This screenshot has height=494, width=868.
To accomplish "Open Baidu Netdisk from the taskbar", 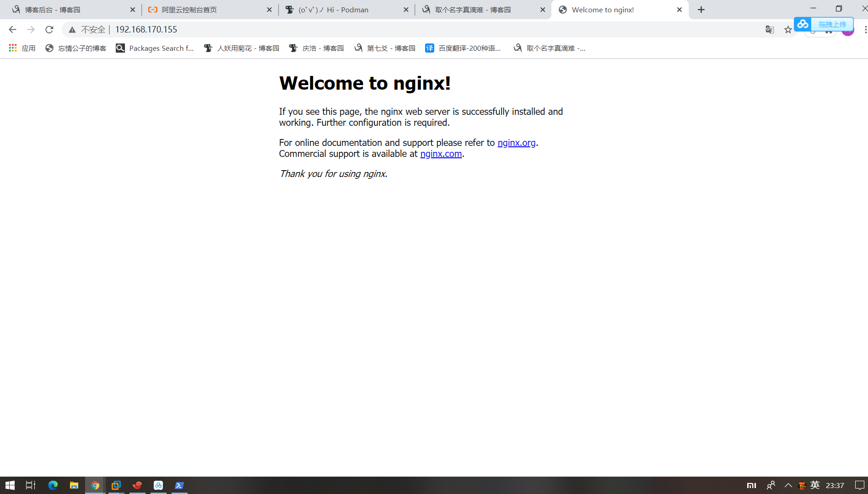I will coord(158,485).
